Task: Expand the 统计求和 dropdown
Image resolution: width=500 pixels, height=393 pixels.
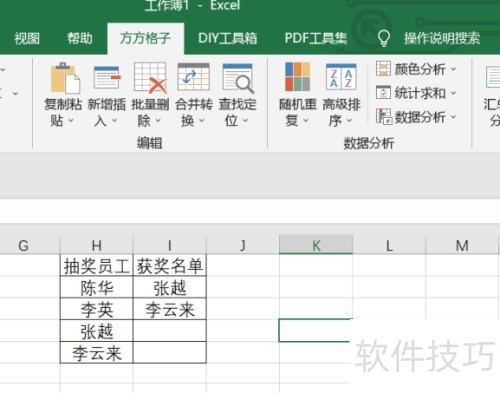Action: (454, 93)
